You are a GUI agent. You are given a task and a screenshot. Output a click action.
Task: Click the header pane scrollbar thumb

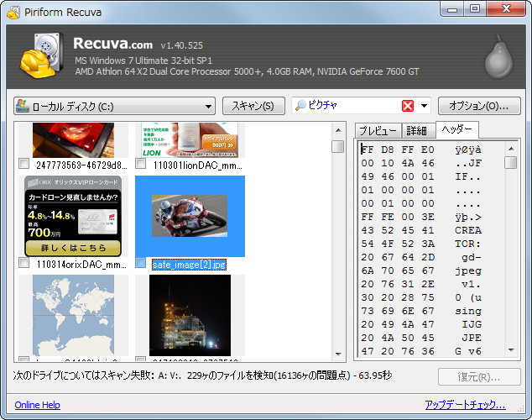[511, 163]
